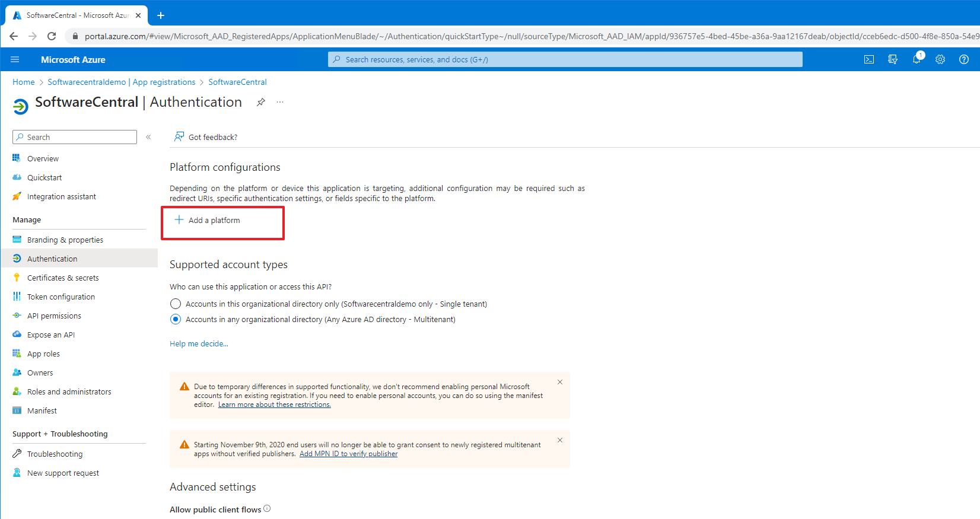Image resolution: width=980 pixels, height=519 pixels.
Task: Click Add a platform button
Action: pyautogui.click(x=208, y=220)
